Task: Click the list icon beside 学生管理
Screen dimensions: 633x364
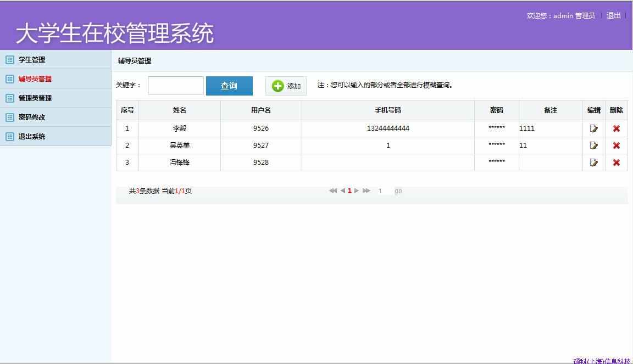Action: point(10,60)
